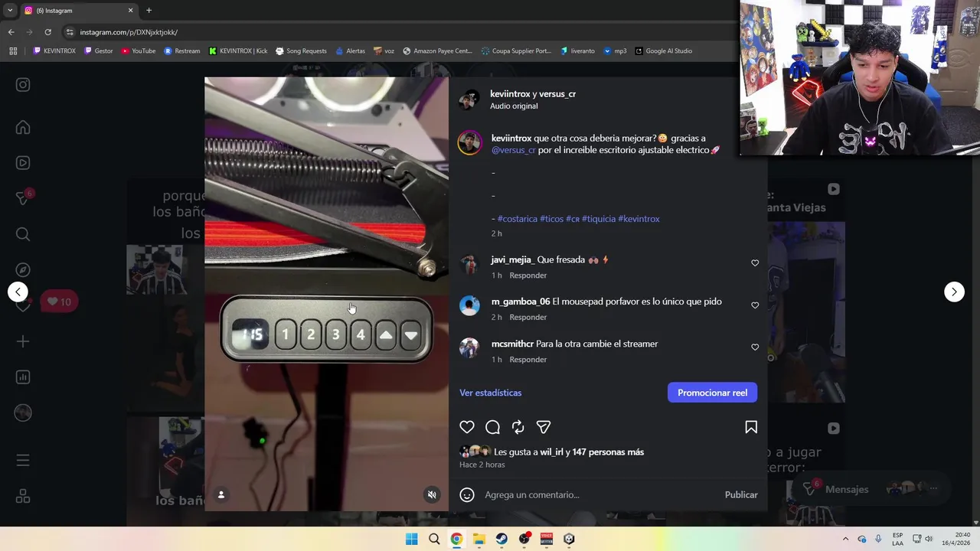
Task: Click Audio original link
Action: coord(514,106)
